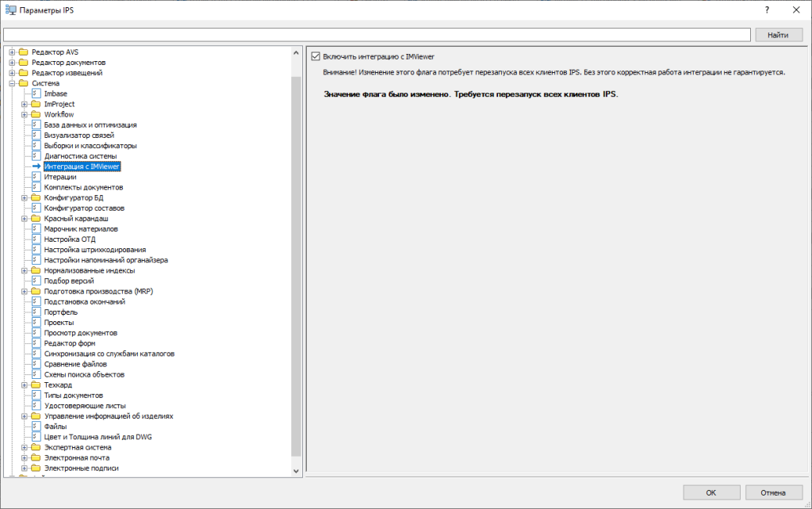Click the Отмена button
This screenshot has width=812, height=509.
pyautogui.click(x=773, y=492)
